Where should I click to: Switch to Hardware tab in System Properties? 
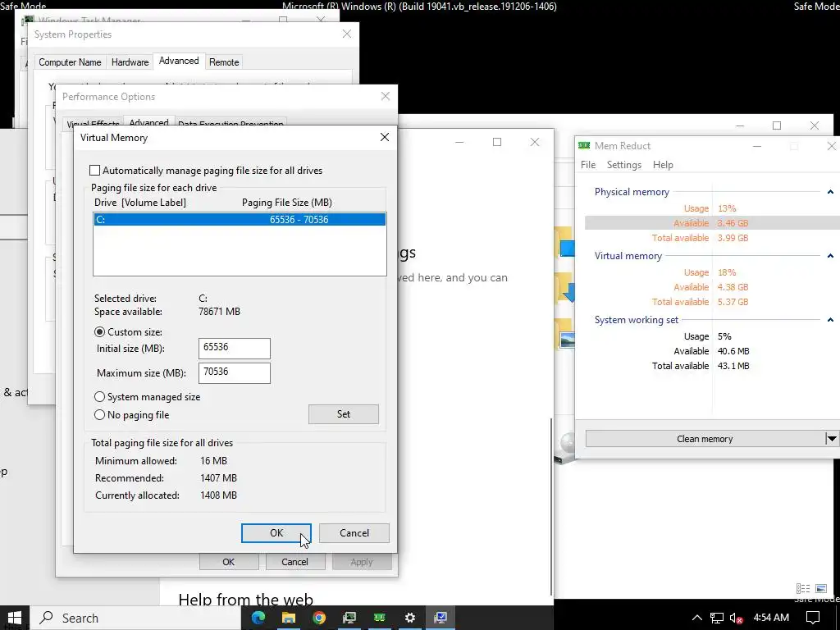(x=130, y=62)
